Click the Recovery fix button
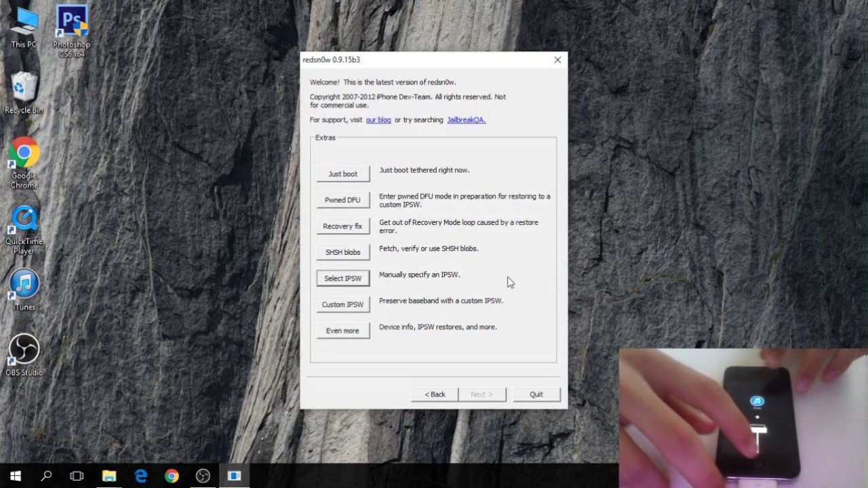Screen dimensions: 868x488 point(342,226)
